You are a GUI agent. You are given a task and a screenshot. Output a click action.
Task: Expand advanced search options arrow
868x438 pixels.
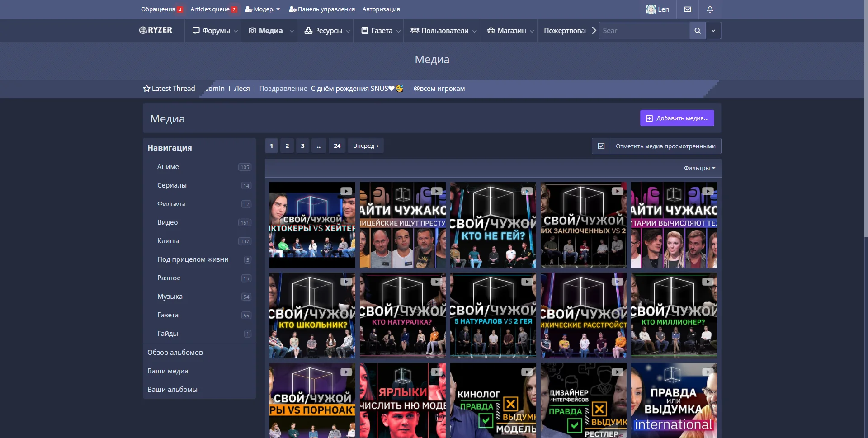point(713,31)
